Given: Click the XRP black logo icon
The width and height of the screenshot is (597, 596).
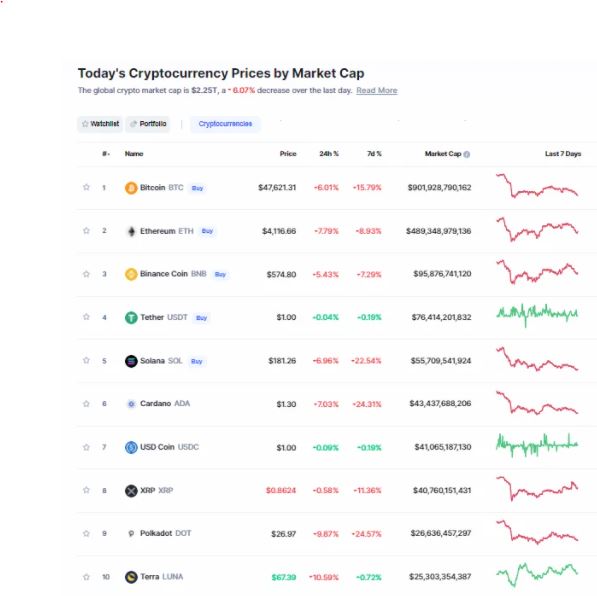Looking at the screenshot, I should click(x=131, y=491).
